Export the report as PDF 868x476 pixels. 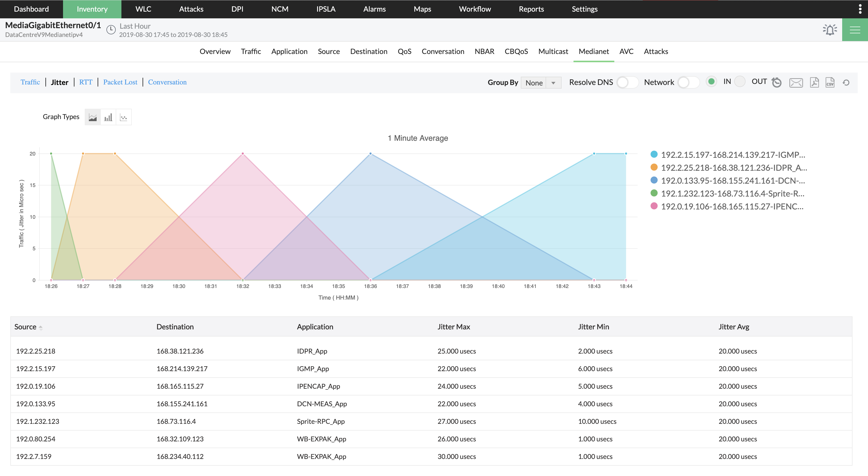point(815,82)
